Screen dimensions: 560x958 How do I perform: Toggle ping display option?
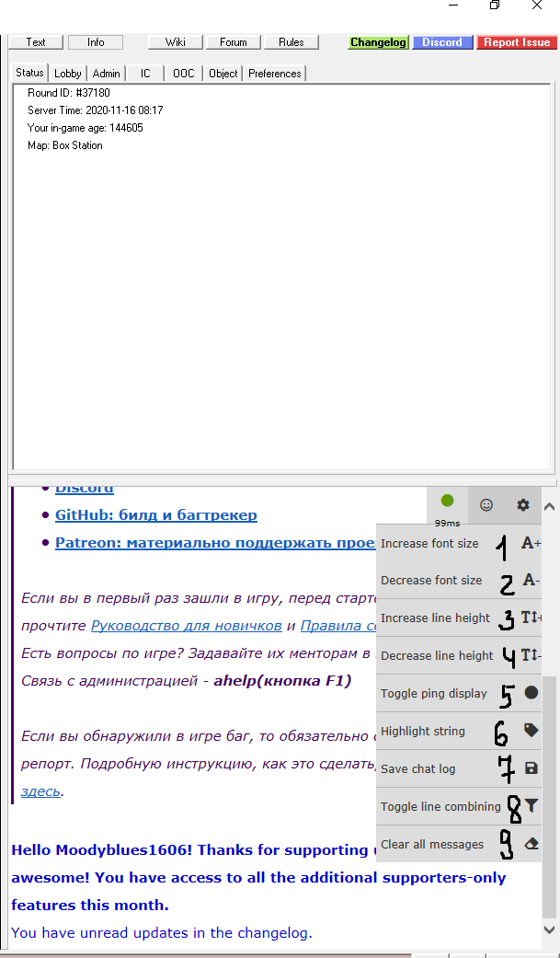pyautogui.click(x=434, y=694)
